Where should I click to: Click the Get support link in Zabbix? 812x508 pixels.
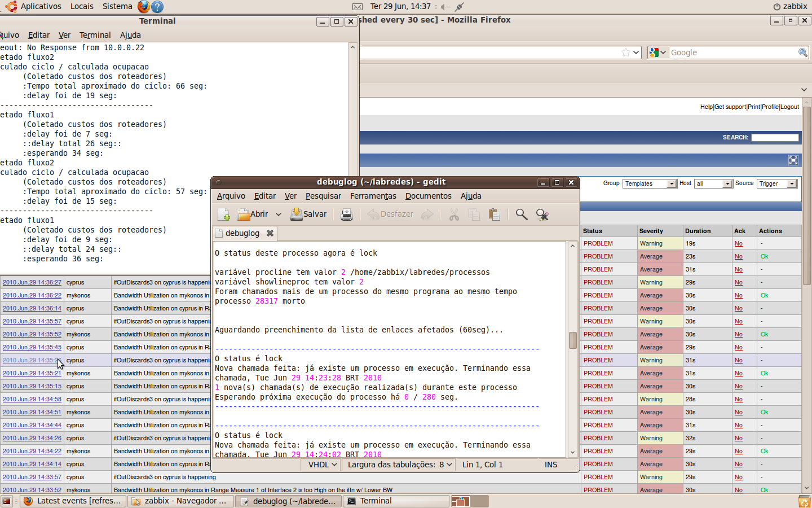click(x=730, y=107)
